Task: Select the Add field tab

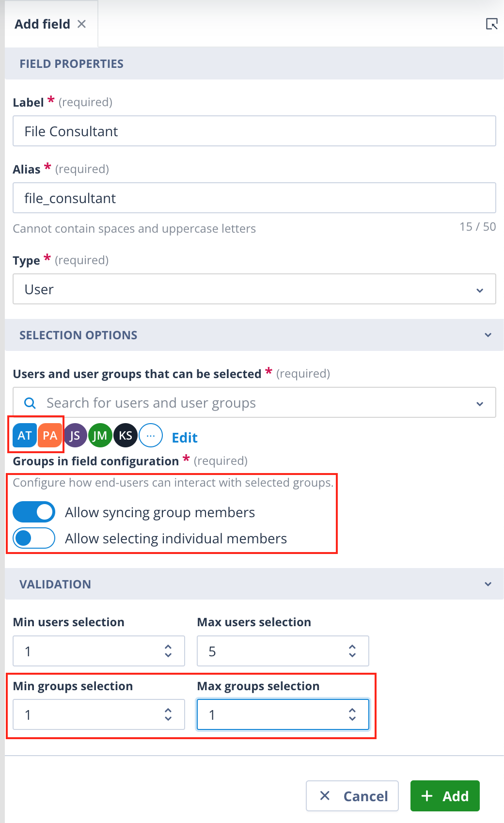Action: tap(42, 24)
